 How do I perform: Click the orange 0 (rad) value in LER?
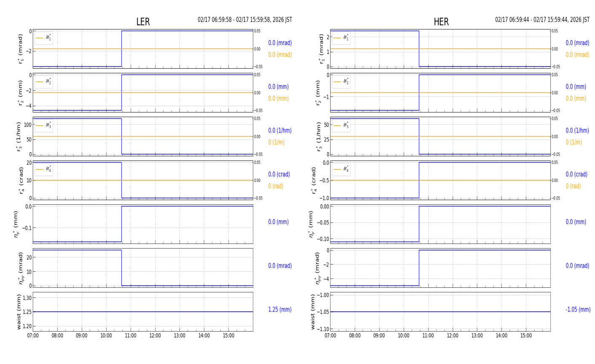coord(276,186)
